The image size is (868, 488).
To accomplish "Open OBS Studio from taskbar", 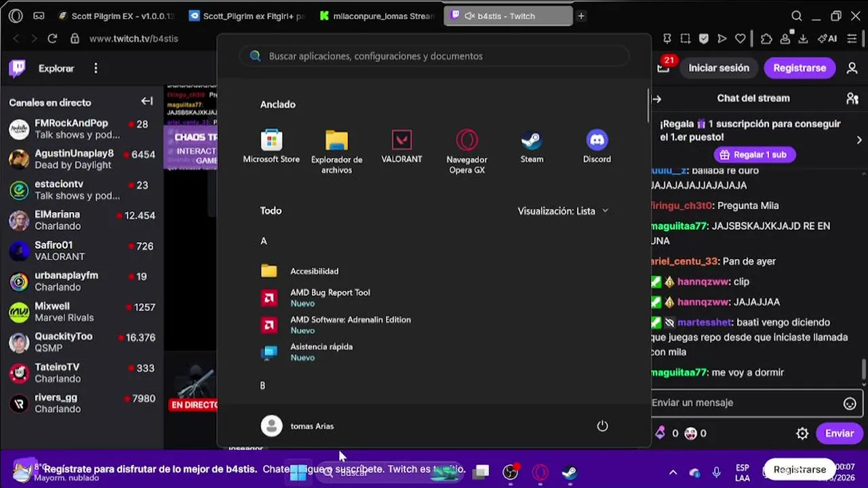I will pyautogui.click(x=510, y=472).
